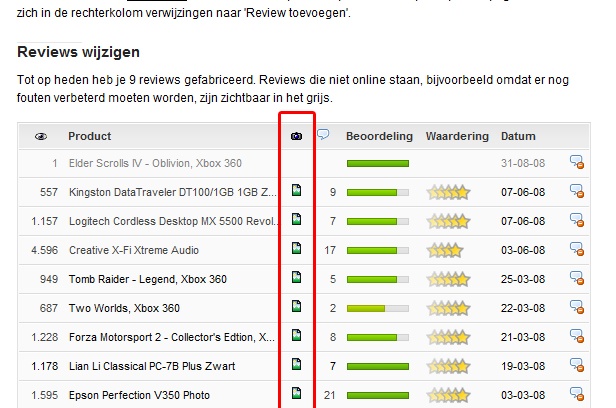Click date 25-03-08 in Tomb Raider row
Viewport: 616px width, 408px height.
[x=523, y=280]
